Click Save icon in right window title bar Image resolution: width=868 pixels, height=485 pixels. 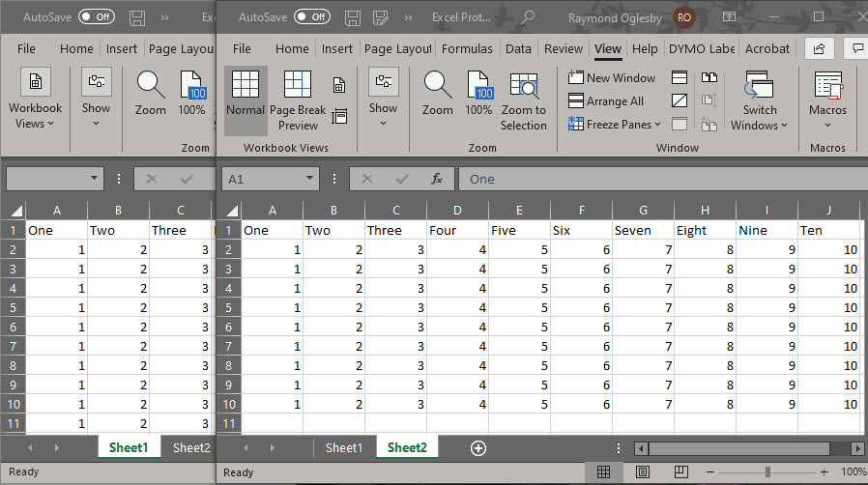point(353,17)
